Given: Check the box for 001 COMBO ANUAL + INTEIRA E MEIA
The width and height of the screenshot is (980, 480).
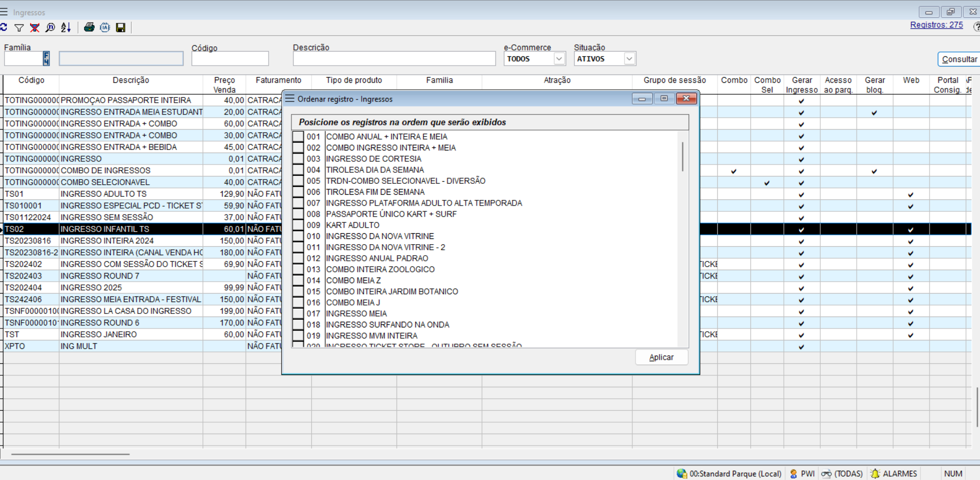Looking at the screenshot, I should click(x=298, y=137).
